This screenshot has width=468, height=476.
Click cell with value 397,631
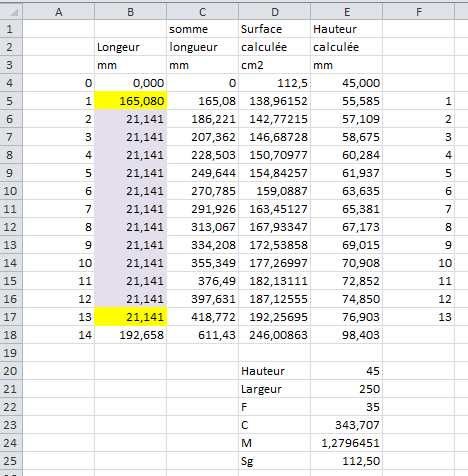202,299
